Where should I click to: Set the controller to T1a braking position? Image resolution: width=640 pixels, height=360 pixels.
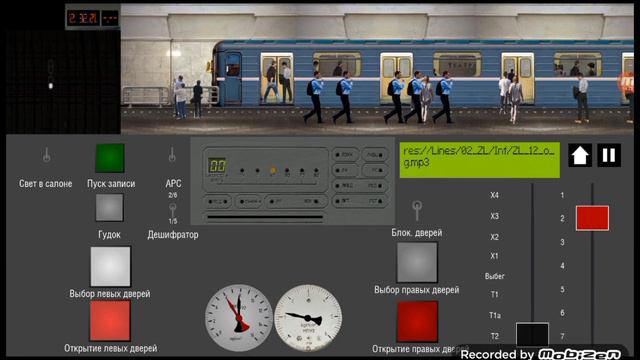[x=495, y=315]
